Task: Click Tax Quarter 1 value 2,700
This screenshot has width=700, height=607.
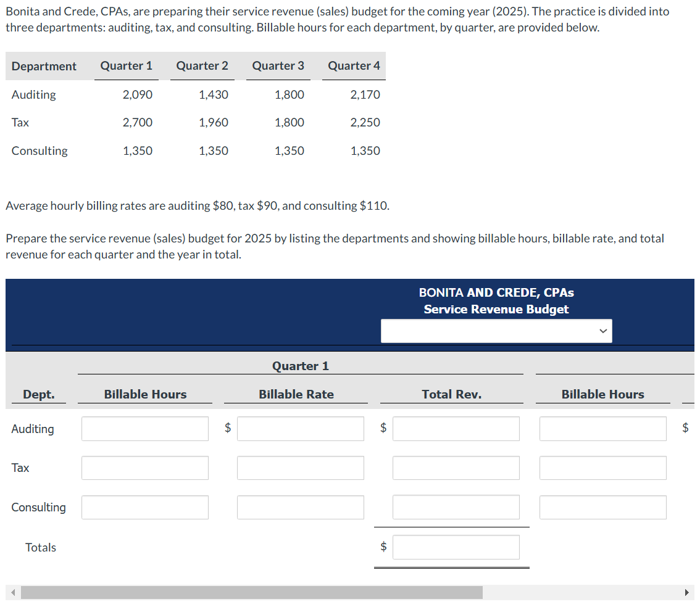Action: pos(138,122)
